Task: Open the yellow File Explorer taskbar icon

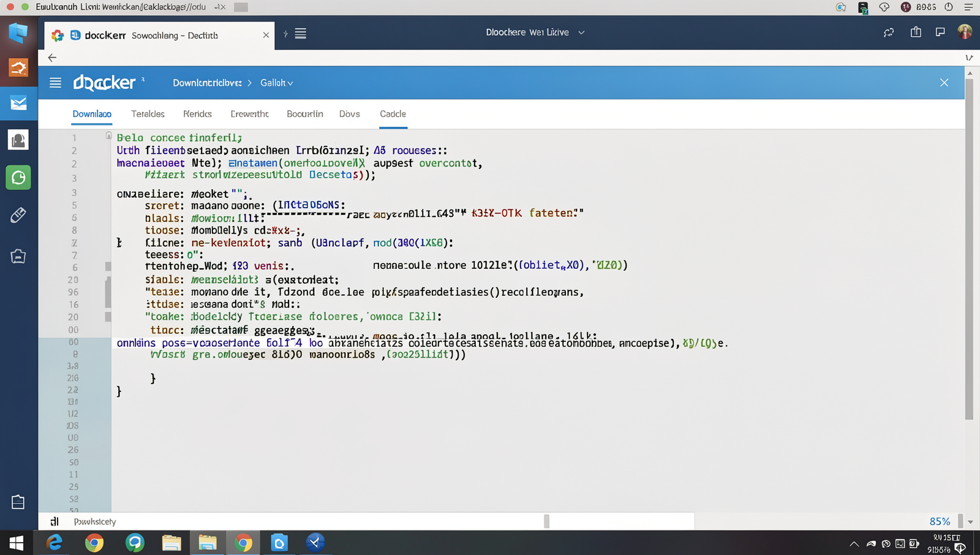Action: click(x=171, y=543)
